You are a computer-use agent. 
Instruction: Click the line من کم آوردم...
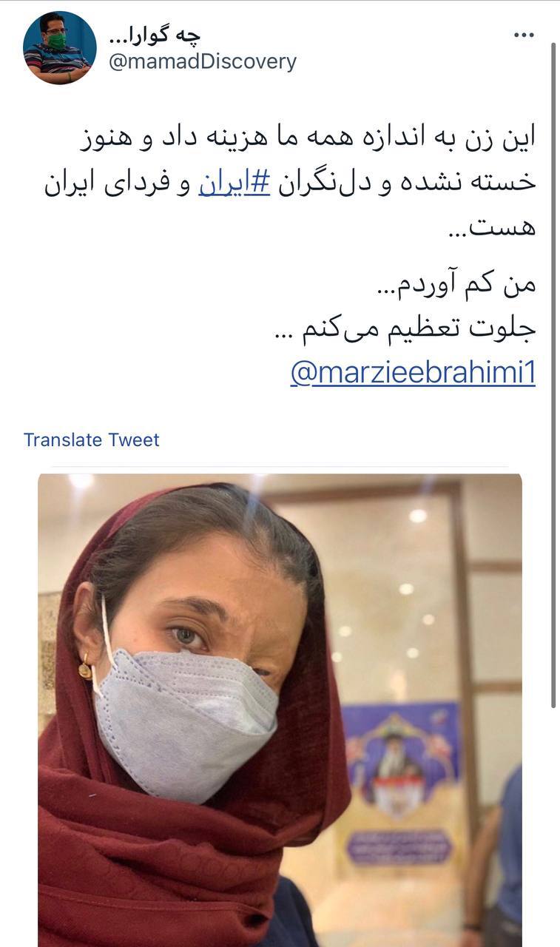pos(456,285)
